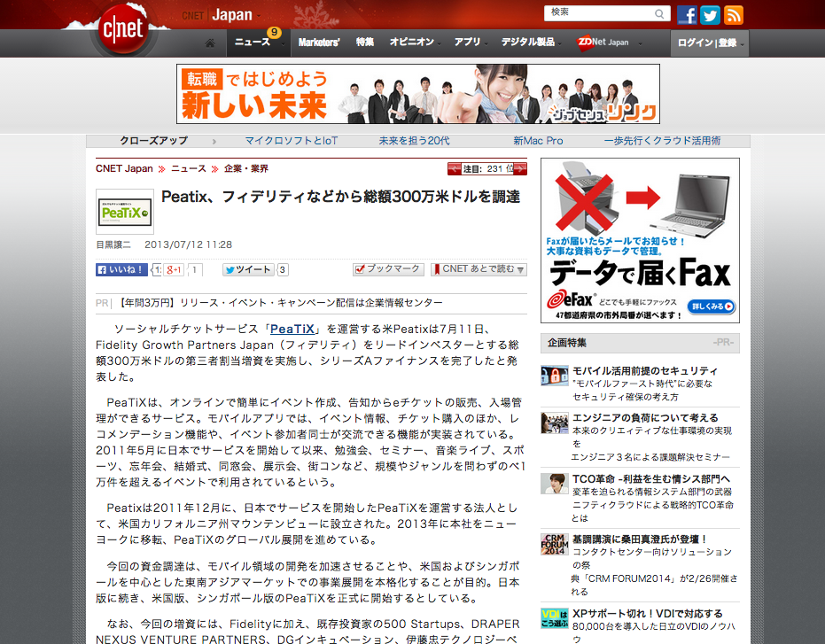Viewport: 825px width, 644px height.
Task: Click the article title about Peatix
Action: point(340,197)
